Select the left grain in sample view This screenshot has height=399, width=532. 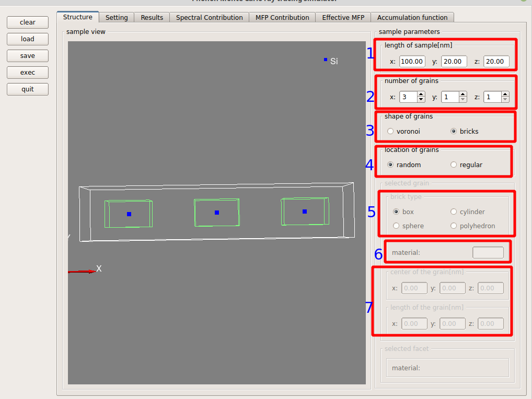[129, 214]
